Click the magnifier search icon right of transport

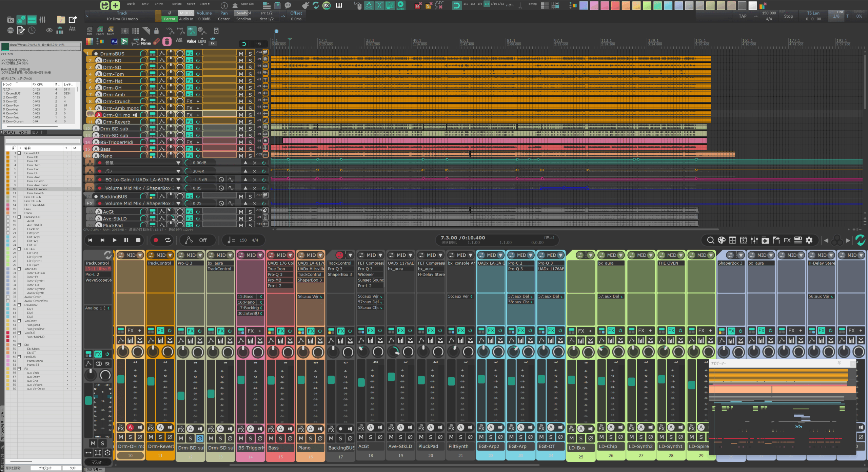(x=710, y=240)
